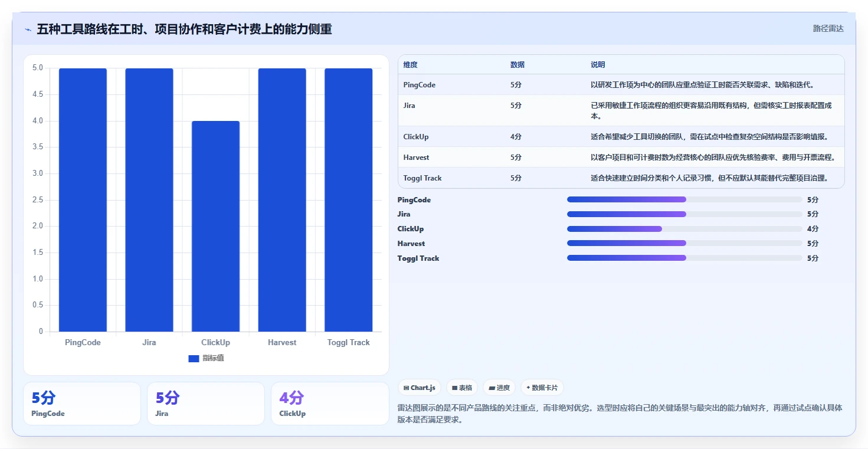Click the description starting 已采用敏捷工作项流程
868x449 pixels.
click(712, 111)
